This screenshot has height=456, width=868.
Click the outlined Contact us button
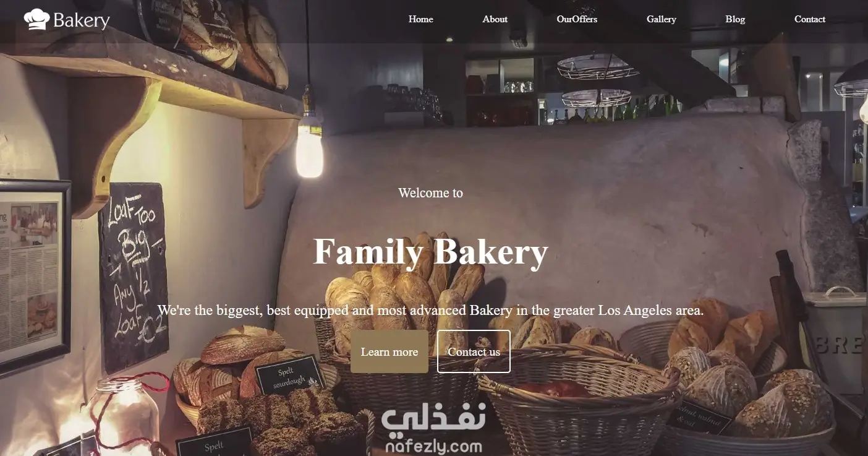[474, 351]
